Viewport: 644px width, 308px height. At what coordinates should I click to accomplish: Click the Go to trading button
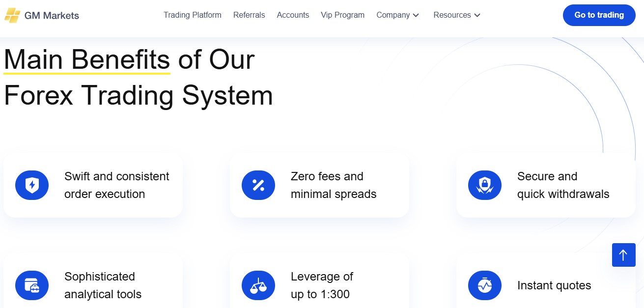coord(599,15)
